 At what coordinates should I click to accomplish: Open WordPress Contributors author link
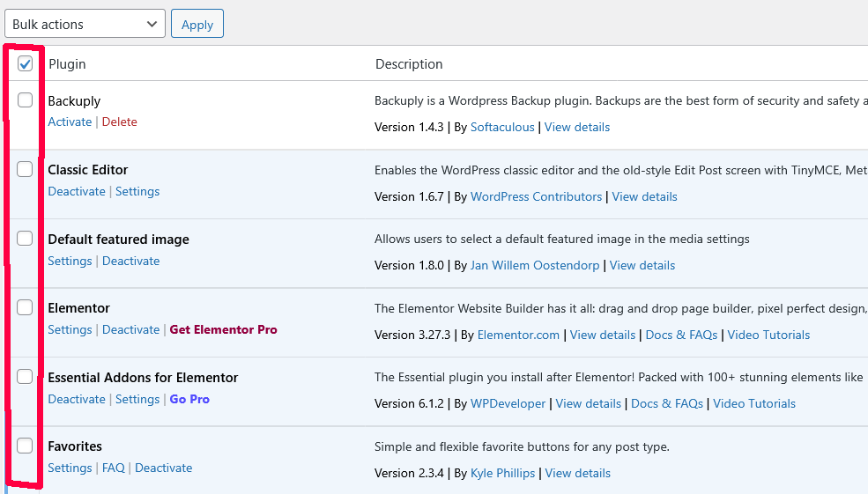point(536,197)
